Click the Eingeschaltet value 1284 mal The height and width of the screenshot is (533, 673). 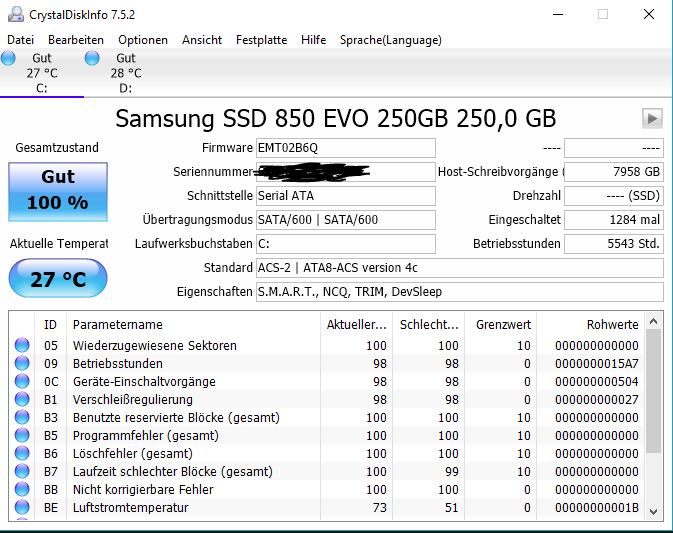point(614,220)
